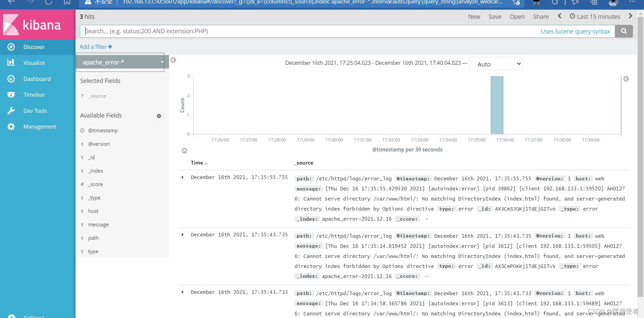644x318 pixels.
Task: Click the Dashboard gauge icon
Action: pyautogui.click(x=11, y=79)
